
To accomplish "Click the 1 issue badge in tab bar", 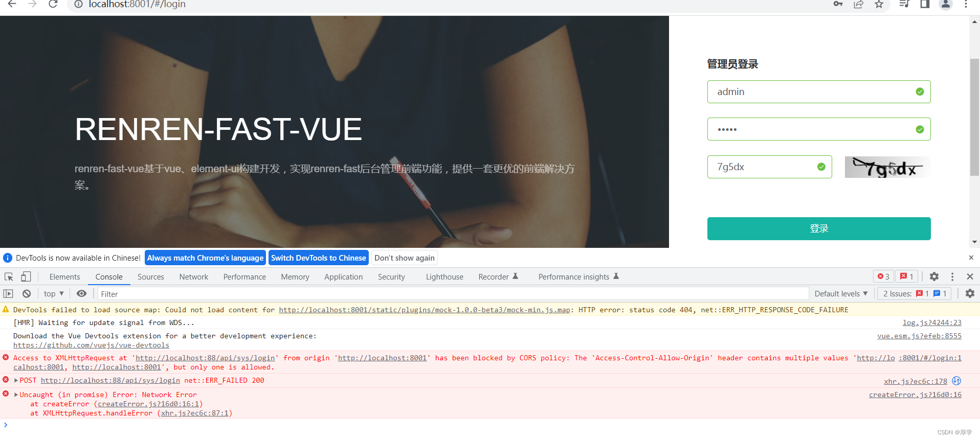I will 907,276.
